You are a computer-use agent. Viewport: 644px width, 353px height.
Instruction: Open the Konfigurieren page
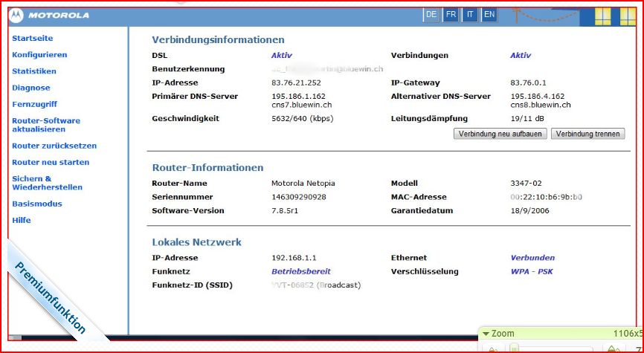39,54
